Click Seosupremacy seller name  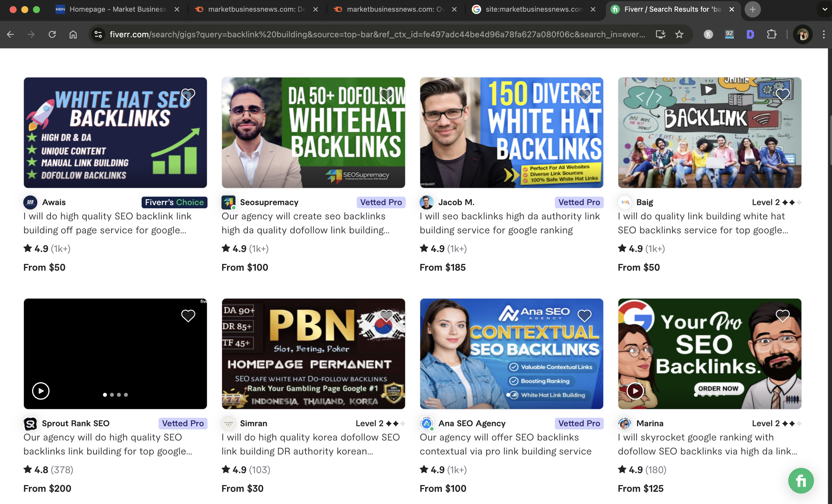[269, 202]
